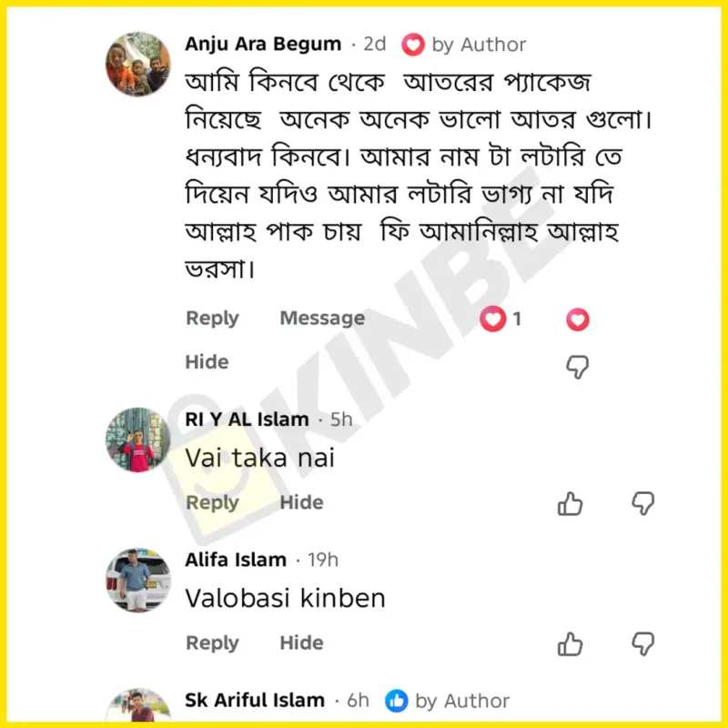Hide the Valobasi kinben comment

(x=301, y=643)
